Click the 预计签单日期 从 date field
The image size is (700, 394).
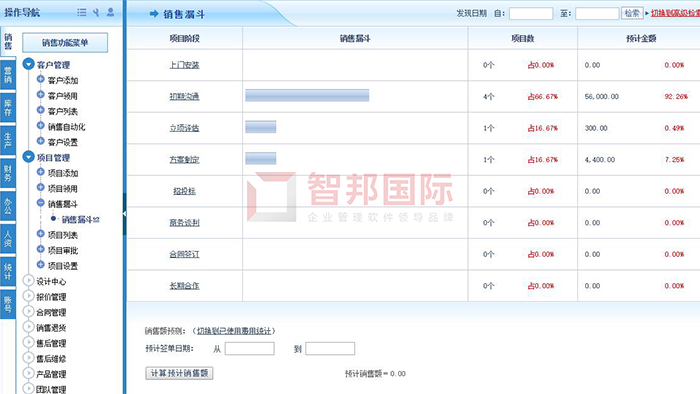(250, 348)
